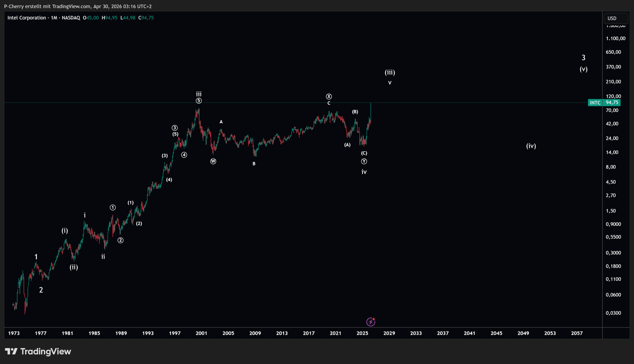634x364 pixels.
Task: Click the circled 4 wave label
Action: (x=184, y=155)
